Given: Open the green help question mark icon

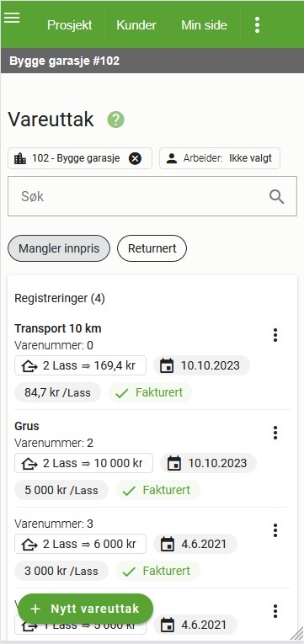Looking at the screenshot, I should 116,120.
